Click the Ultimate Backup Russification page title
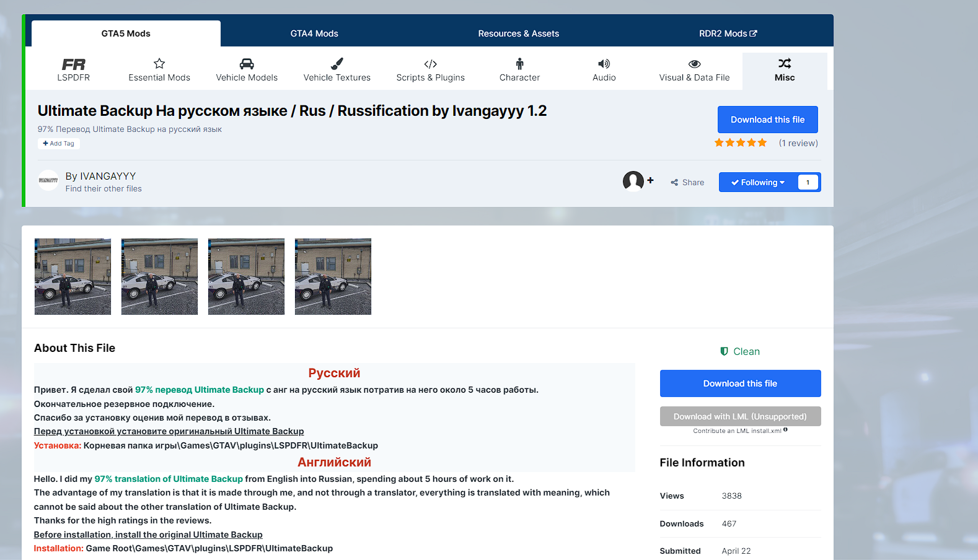Image resolution: width=978 pixels, height=560 pixels. coord(292,111)
